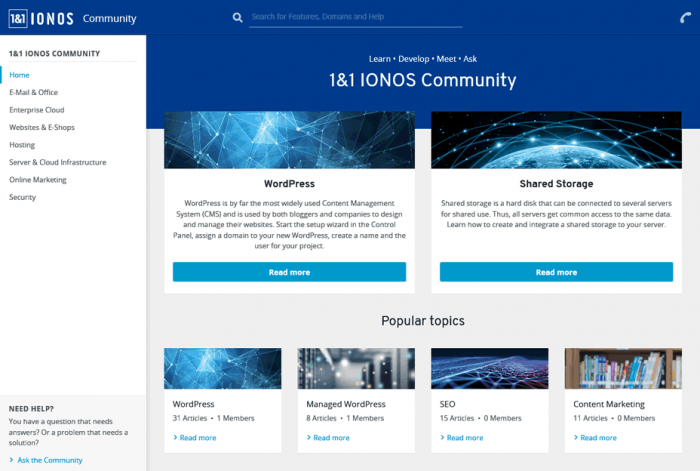Image resolution: width=700 pixels, height=471 pixels.
Task: Open E-Mail & Office category
Action: (x=34, y=92)
